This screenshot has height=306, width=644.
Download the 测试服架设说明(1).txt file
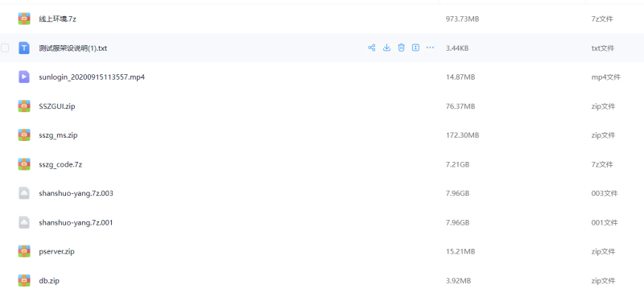click(386, 48)
